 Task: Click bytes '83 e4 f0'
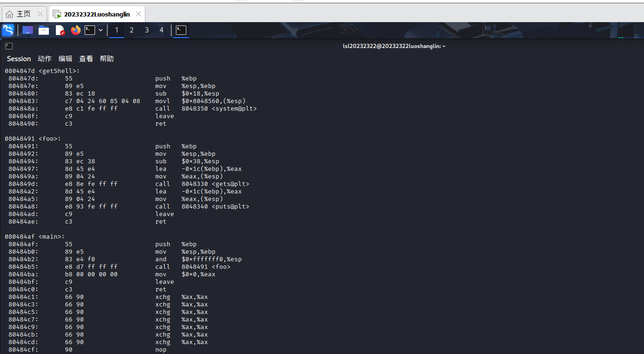80,259
